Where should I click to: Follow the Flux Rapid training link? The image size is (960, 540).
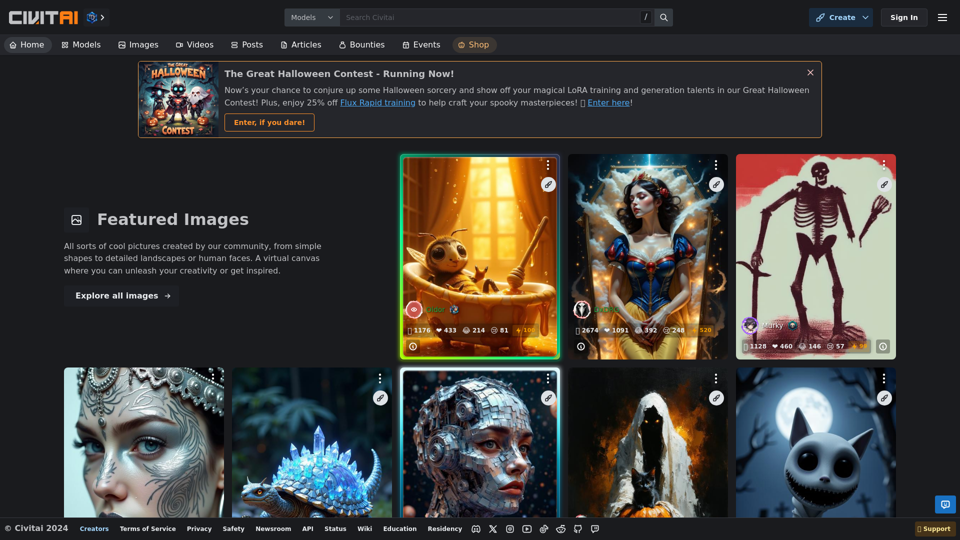coord(378,103)
